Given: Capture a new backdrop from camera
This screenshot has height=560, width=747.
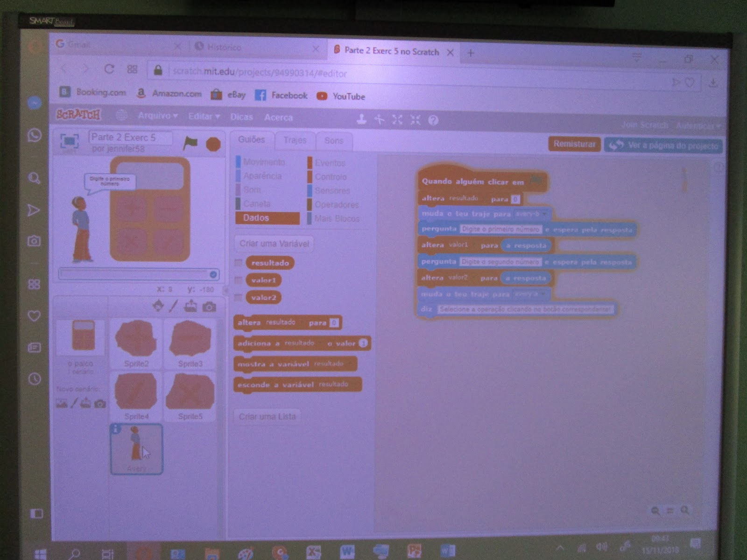Looking at the screenshot, I should pos(99,404).
